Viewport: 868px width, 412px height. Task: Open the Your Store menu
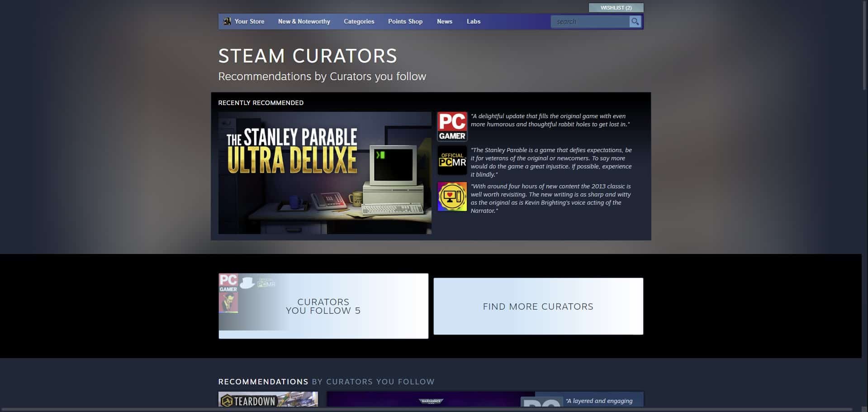click(248, 21)
